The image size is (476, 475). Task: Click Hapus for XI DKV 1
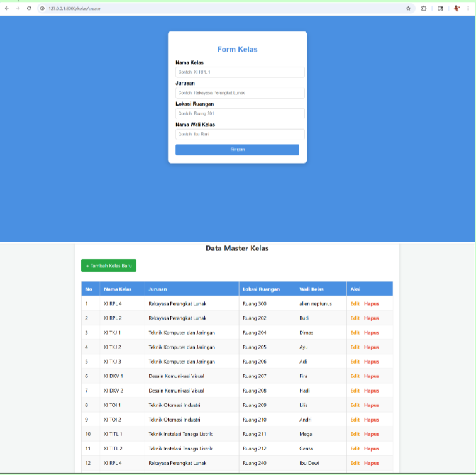tap(372, 376)
